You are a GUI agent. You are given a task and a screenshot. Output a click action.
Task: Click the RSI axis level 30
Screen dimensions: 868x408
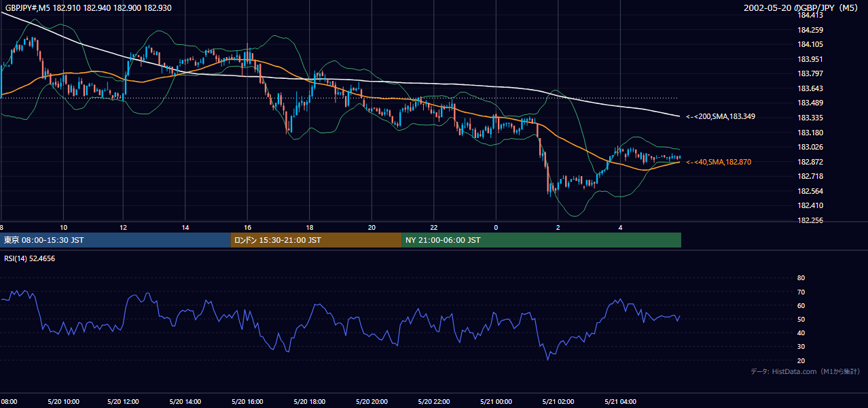click(x=801, y=347)
